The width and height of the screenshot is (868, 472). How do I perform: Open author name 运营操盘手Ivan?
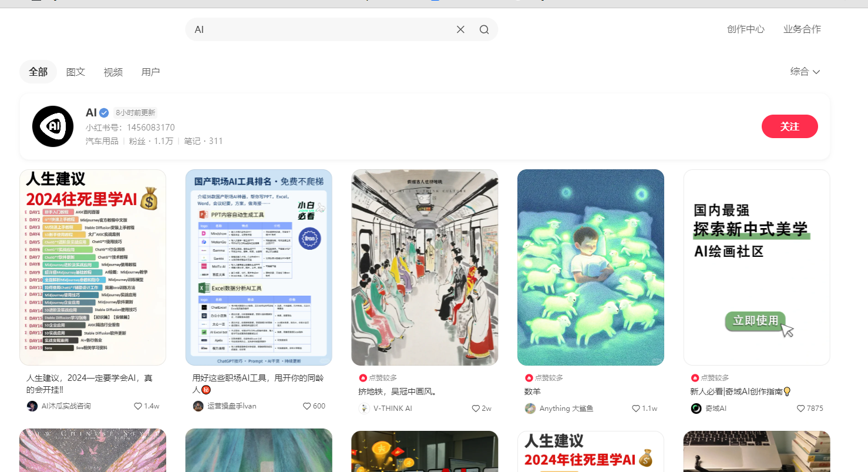(x=232, y=406)
